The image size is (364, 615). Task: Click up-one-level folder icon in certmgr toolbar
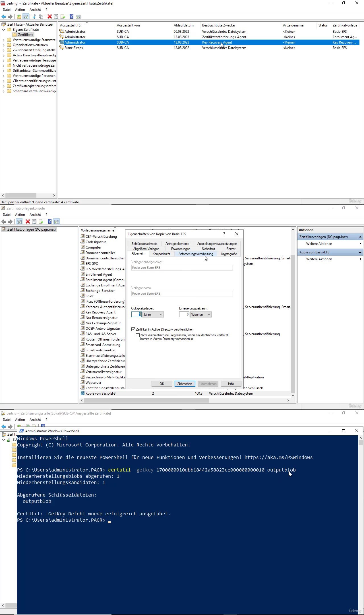[x=19, y=17]
